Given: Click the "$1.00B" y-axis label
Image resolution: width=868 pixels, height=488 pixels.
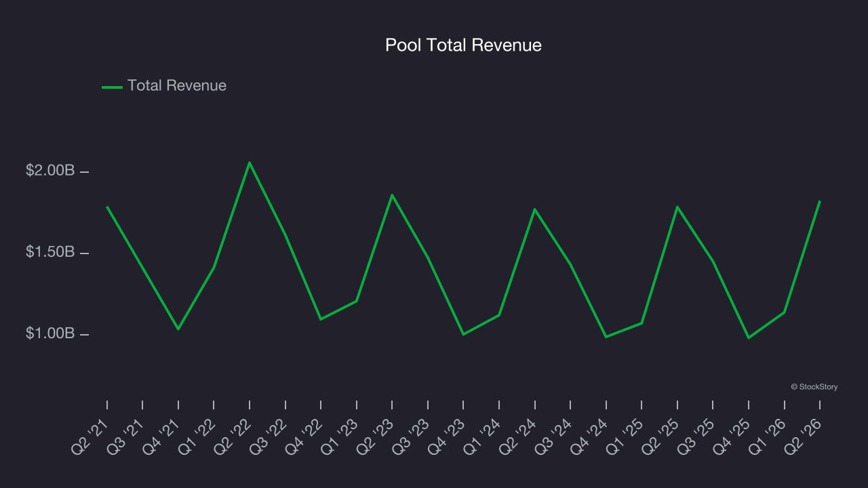Looking at the screenshot, I should point(50,333).
